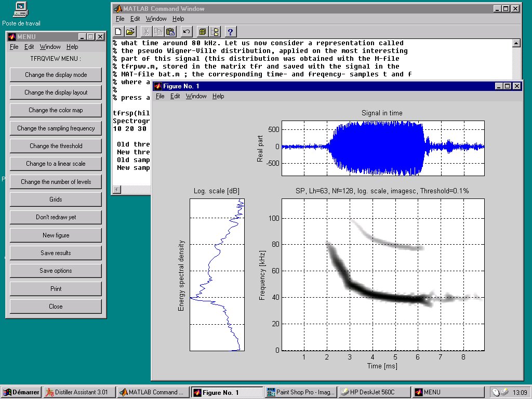The image size is (532, 399).
Task: Switch to Paint Shop Pro taskbar item
Action: [x=301, y=392]
